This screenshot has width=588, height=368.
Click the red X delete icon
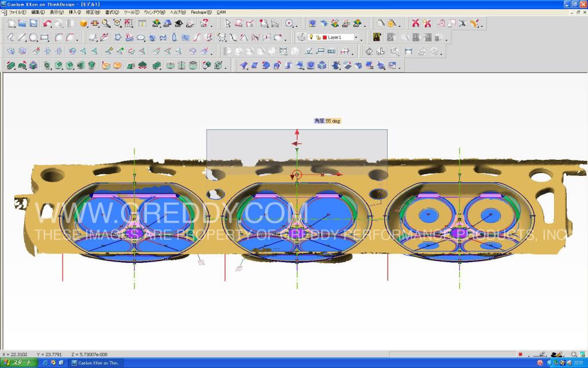pos(416,23)
